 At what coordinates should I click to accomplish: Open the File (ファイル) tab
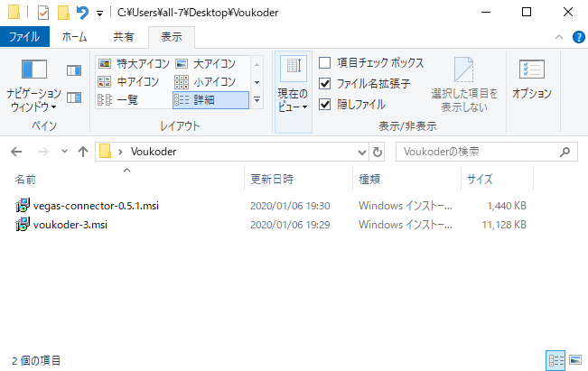[x=23, y=37]
